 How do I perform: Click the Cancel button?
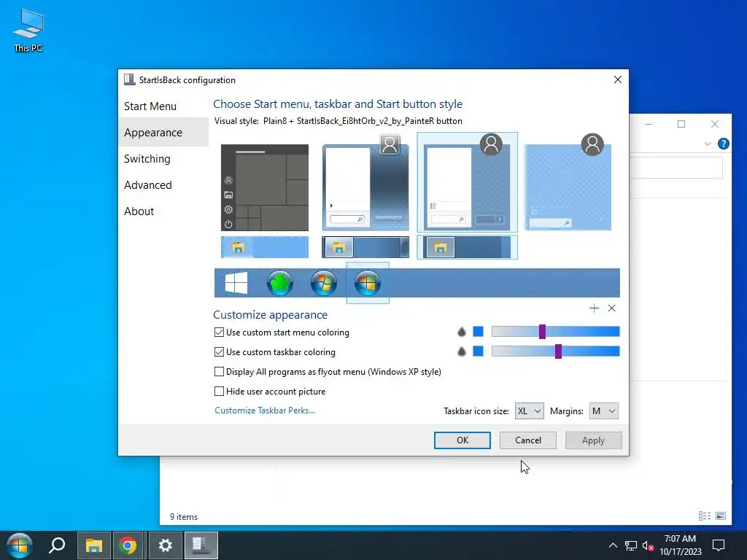pos(528,440)
